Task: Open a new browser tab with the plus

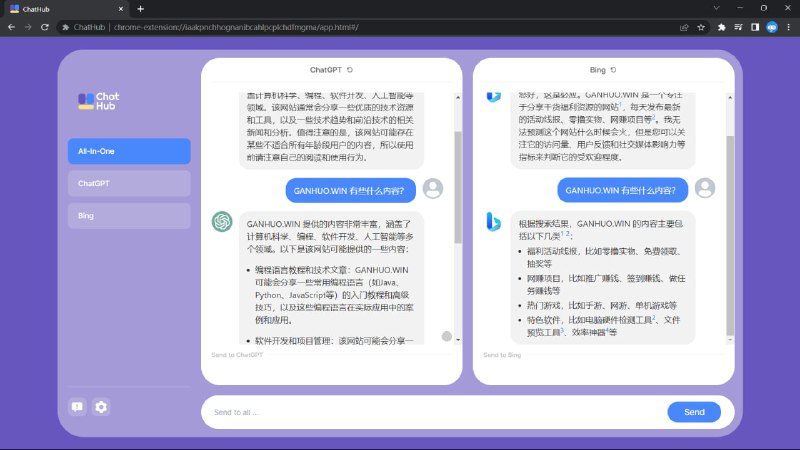Action: click(140, 9)
